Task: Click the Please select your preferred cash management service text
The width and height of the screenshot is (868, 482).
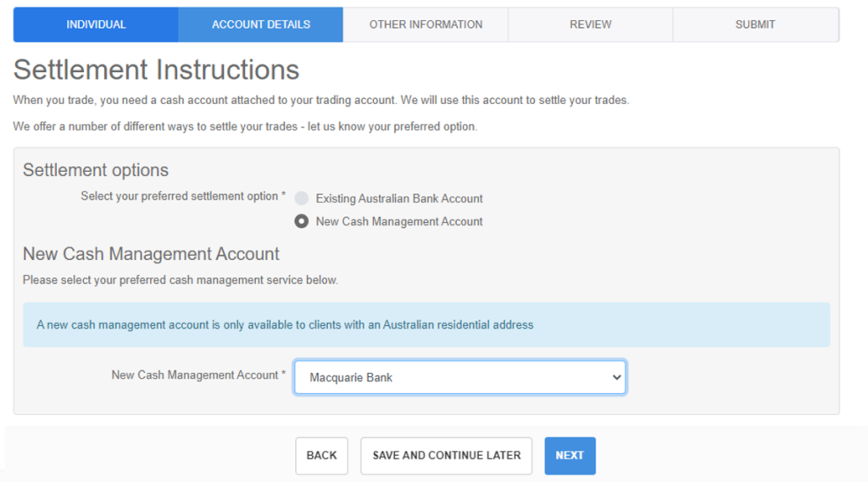Action: [x=181, y=280]
